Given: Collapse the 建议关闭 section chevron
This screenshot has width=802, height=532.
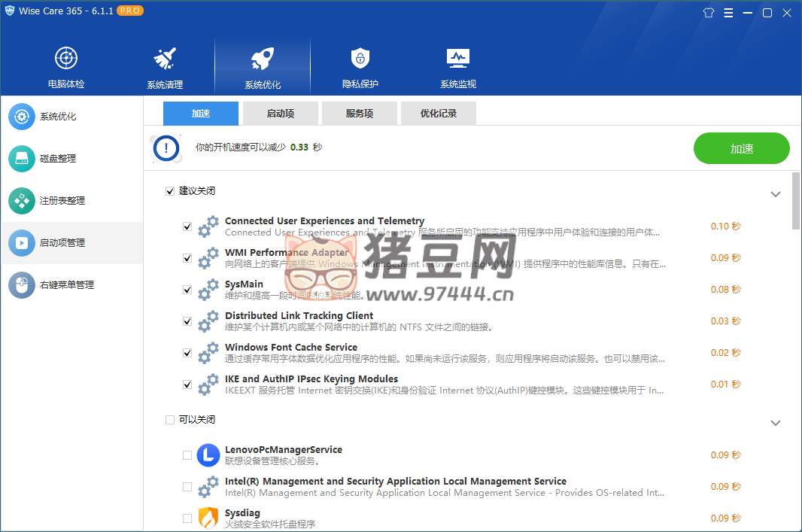Looking at the screenshot, I should 776,194.
